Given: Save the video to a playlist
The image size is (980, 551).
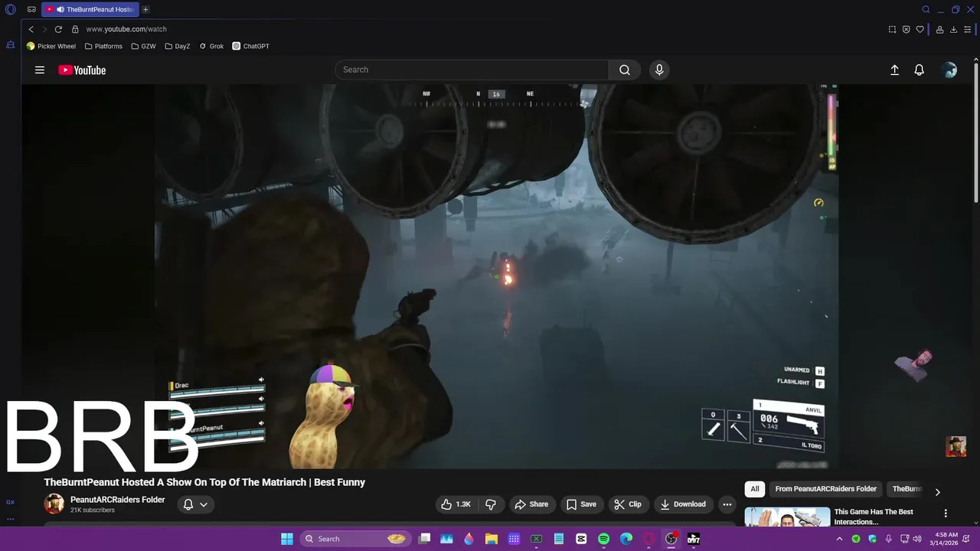Looking at the screenshot, I should pos(581,504).
